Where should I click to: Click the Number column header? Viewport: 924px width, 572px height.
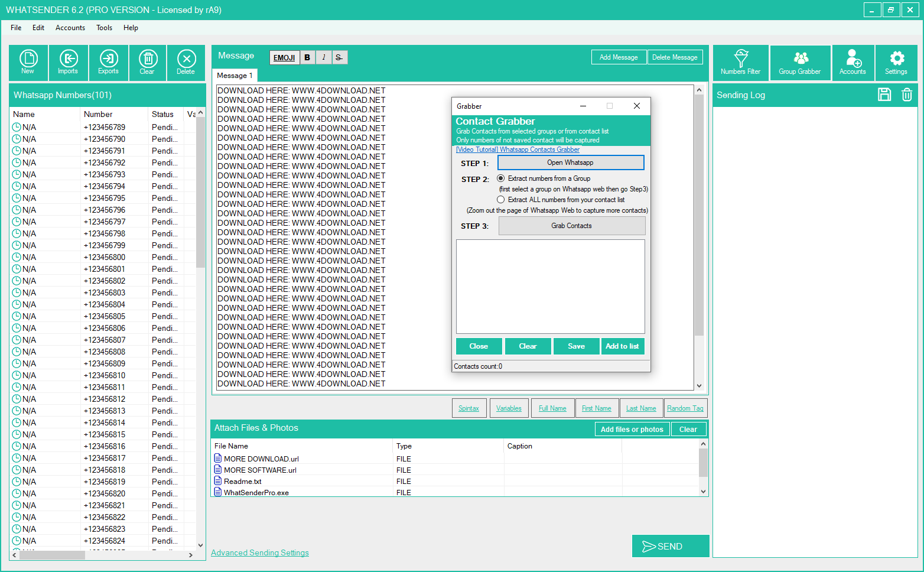(114, 114)
